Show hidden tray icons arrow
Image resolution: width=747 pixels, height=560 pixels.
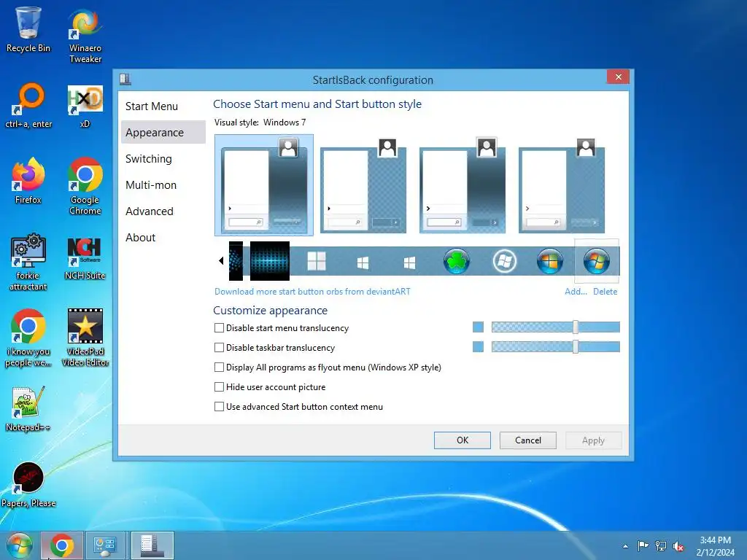[625, 546]
